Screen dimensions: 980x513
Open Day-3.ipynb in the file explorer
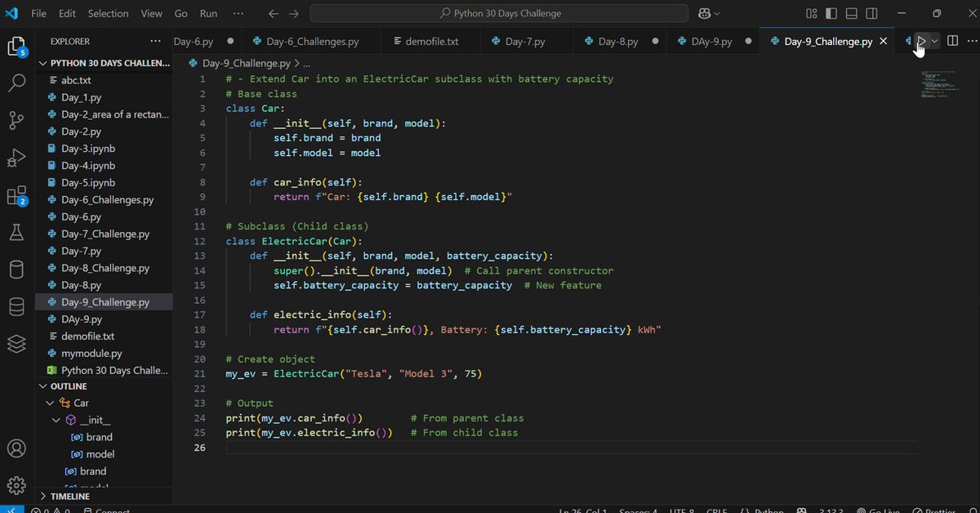coord(105,149)
